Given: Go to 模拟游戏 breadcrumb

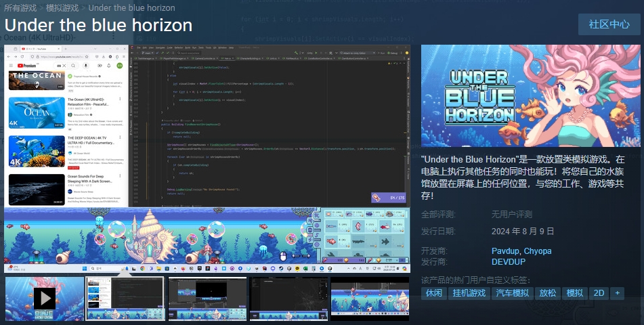Looking at the screenshot, I should [62, 8].
